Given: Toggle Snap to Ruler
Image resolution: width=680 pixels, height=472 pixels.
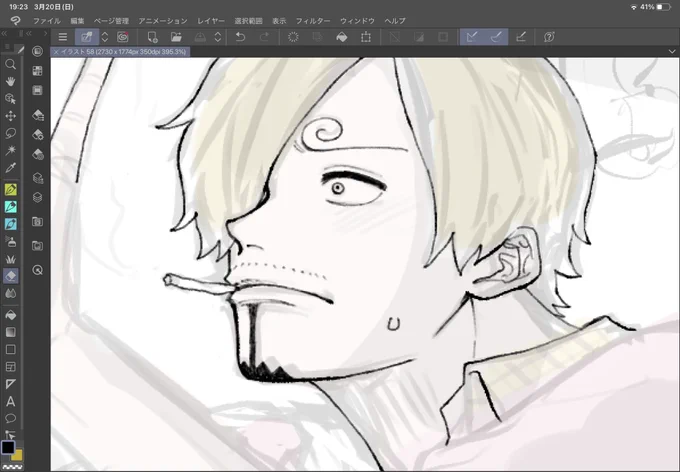Looking at the screenshot, I should (x=472, y=37).
